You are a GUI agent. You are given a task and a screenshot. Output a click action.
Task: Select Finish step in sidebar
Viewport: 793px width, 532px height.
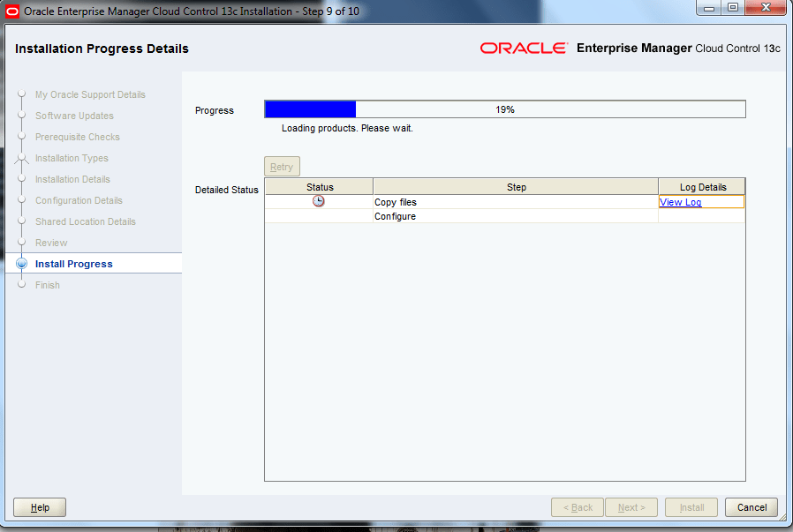point(48,285)
